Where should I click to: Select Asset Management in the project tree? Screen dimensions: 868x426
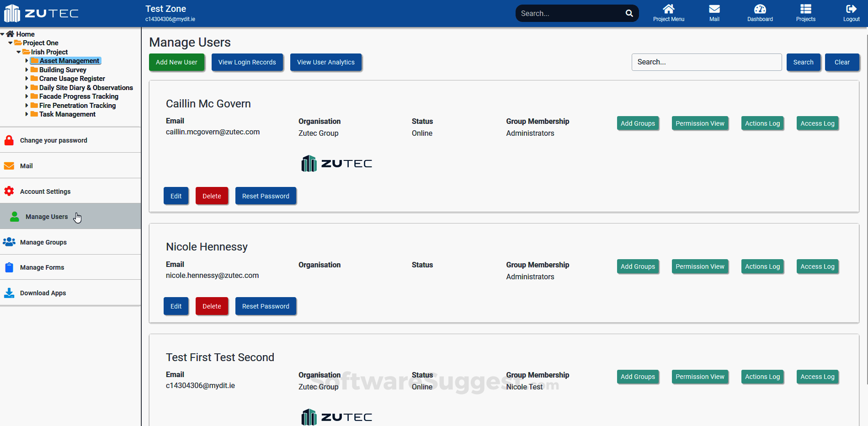(x=68, y=60)
